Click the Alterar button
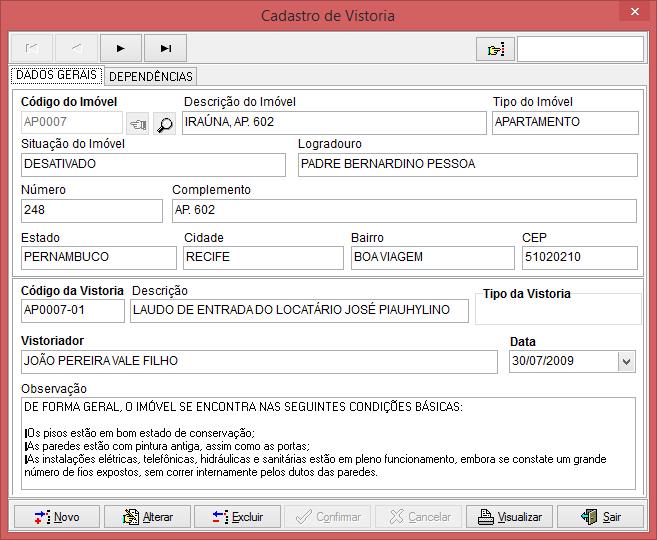 [147, 517]
